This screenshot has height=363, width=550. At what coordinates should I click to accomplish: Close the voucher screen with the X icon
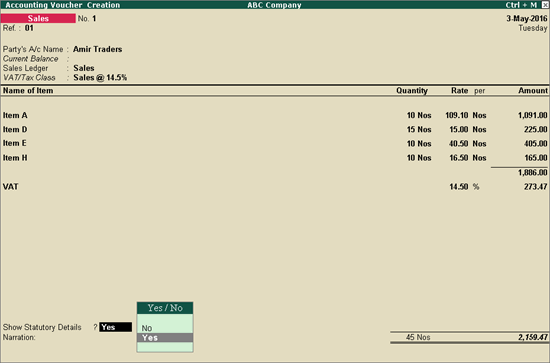point(545,5)
